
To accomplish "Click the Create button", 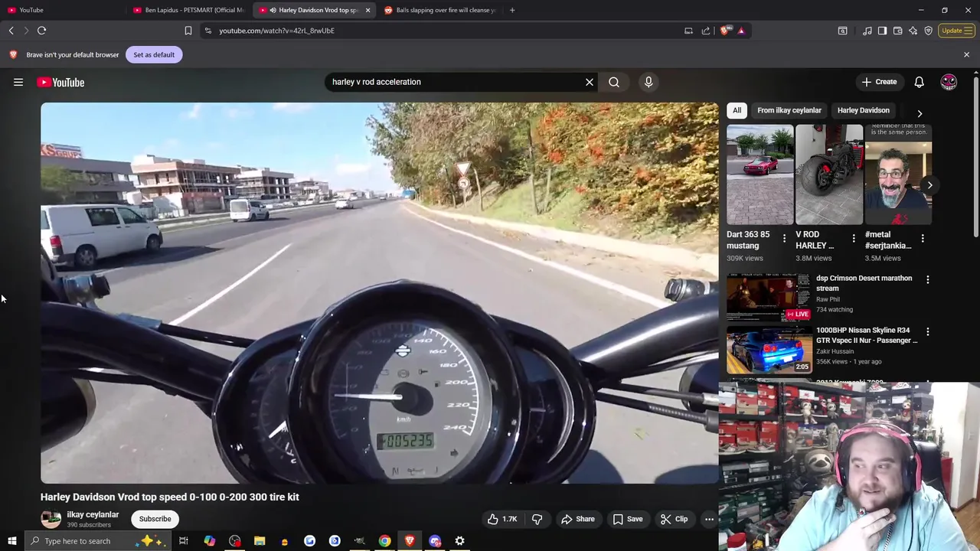I will [878, 82].
